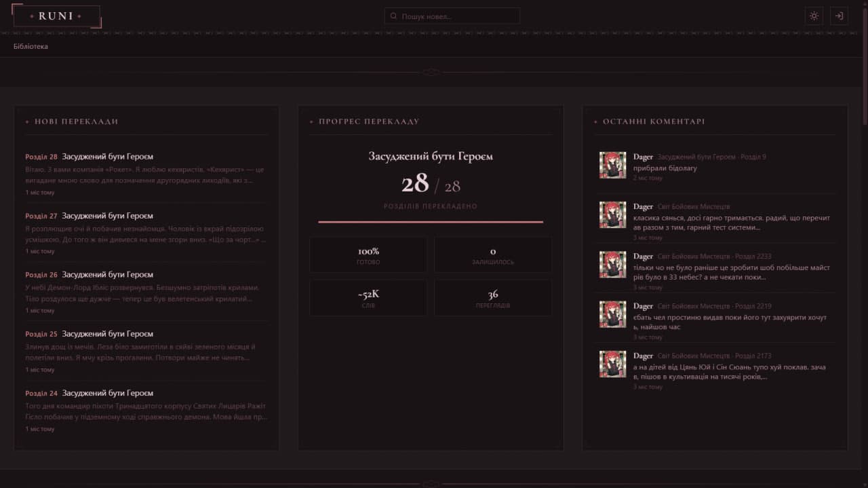This screenshot has width=868, height=488.
Task: Click the comment text прибрали бідолагу
Action: click(665, 168)
